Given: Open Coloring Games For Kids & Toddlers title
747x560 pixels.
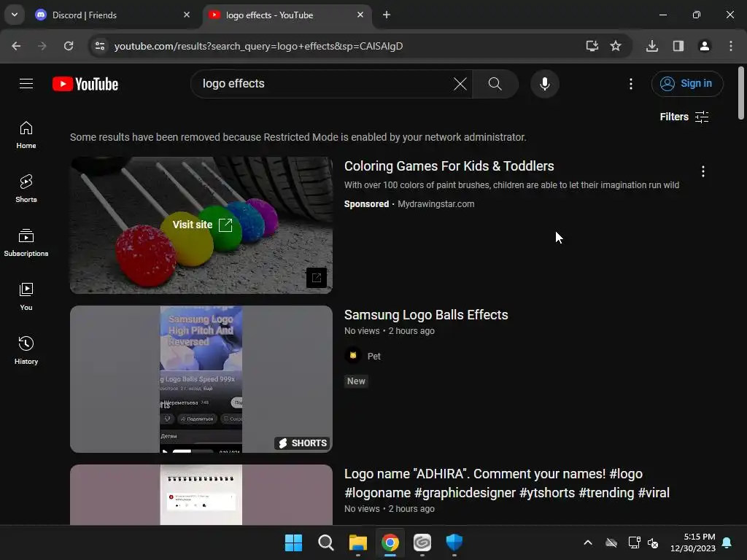Looking at the screenshot, I should pyautogui.click(x=449, y=166).
